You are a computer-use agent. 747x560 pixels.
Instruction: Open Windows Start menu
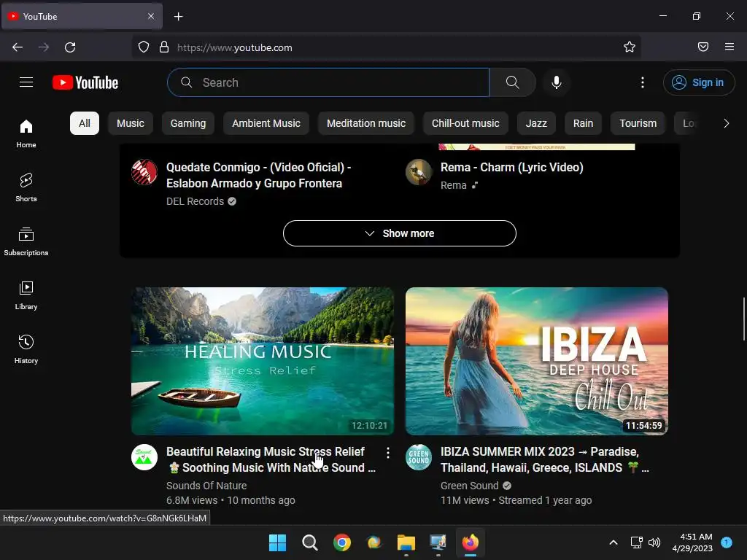277,542
